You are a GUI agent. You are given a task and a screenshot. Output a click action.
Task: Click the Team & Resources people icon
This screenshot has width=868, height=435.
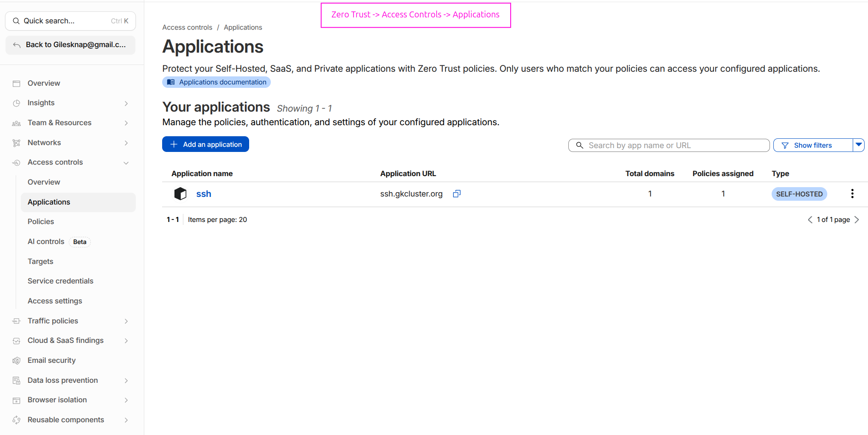(x=16, y=123)
